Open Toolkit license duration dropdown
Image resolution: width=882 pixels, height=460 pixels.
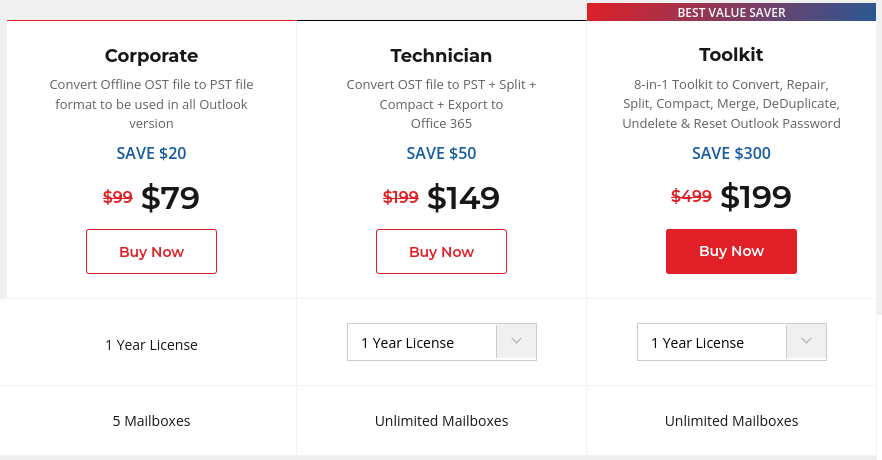point(732,342)
